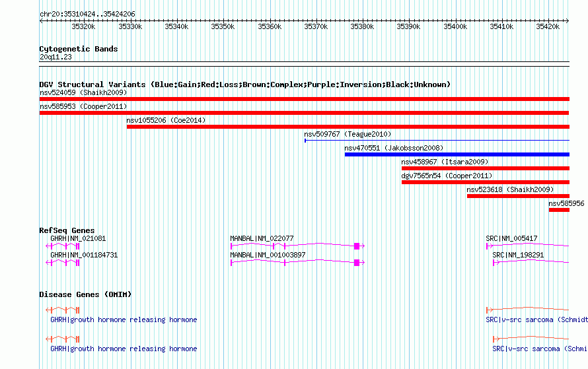Click the GHRH|NM_021081 label
588x369 pixels.
tap(78, 238)
